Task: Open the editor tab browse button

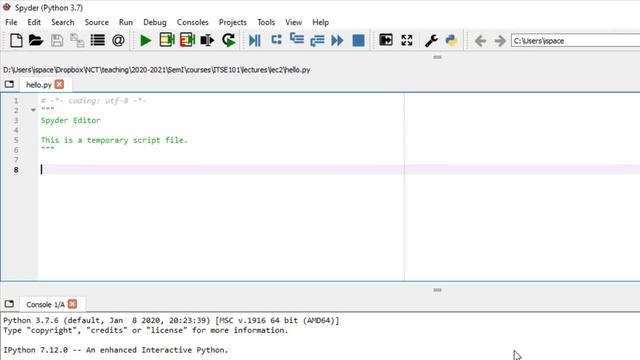Action: 9,84
